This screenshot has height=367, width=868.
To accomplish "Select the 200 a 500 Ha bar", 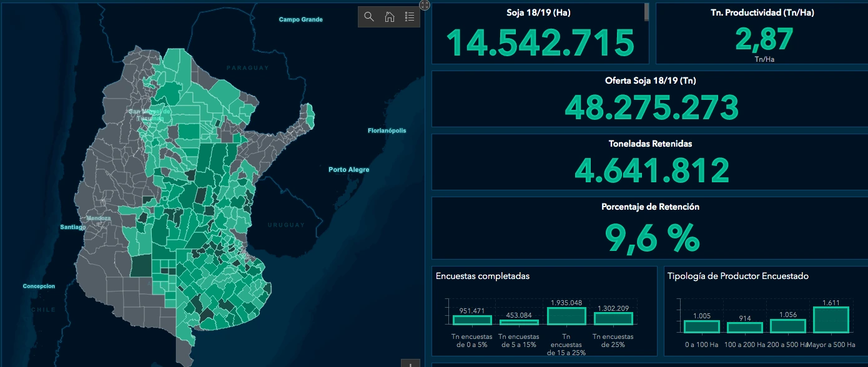I will coord(788,326).
